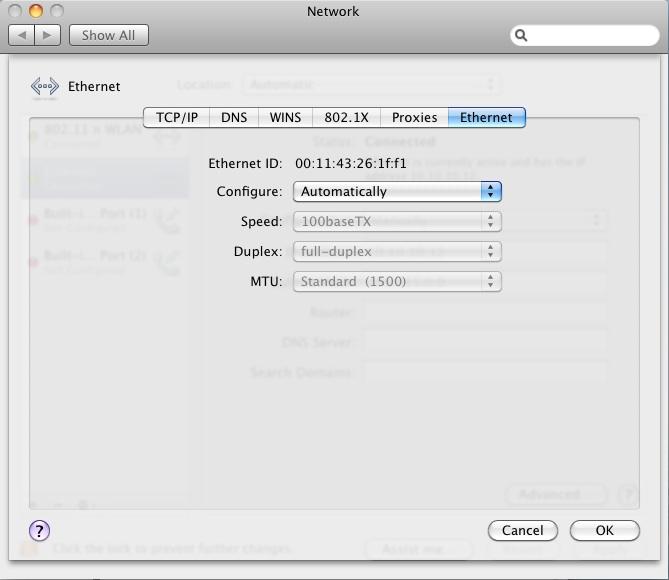Focus the search field in the toolbar
The width and height of the screenshot is (669, 580).
pyautogui.click(x=585, y=35)
